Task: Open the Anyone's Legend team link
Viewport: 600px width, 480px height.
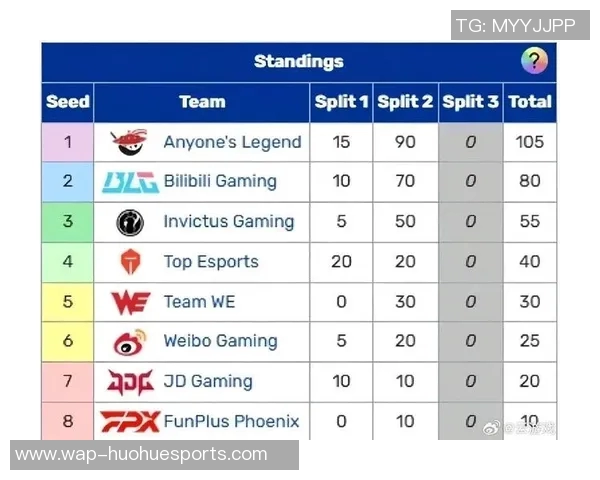Action: point(232,142)
